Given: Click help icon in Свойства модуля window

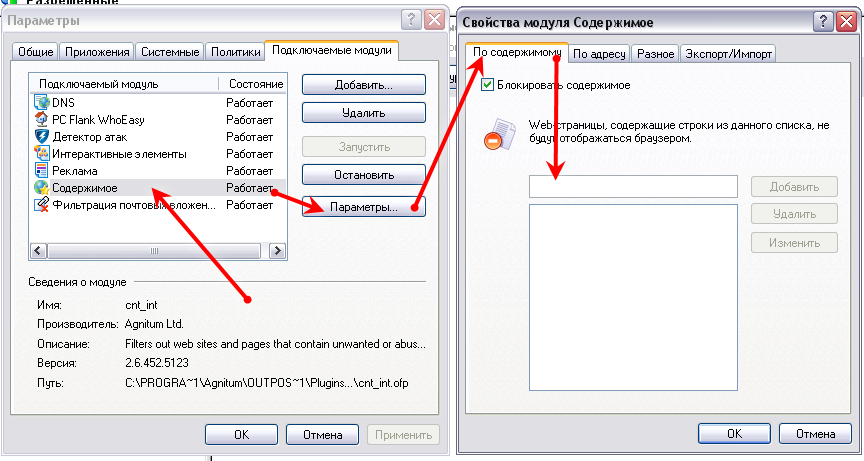Looking at the screenshot, I should 822,21.
